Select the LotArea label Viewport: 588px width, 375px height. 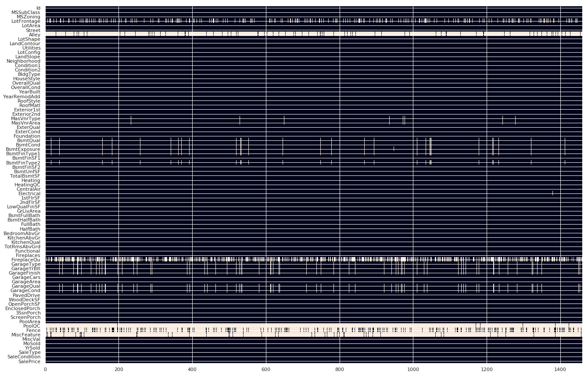[x=31, y=26]
